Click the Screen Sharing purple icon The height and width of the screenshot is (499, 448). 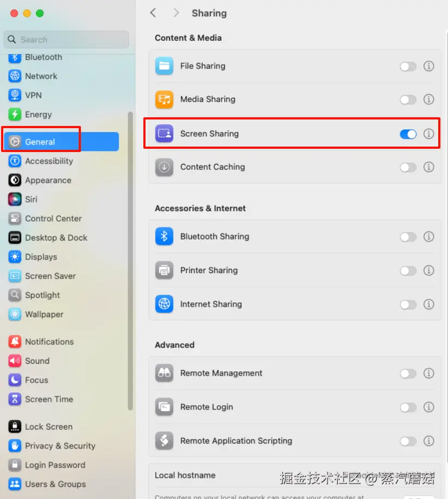(164, 134)
